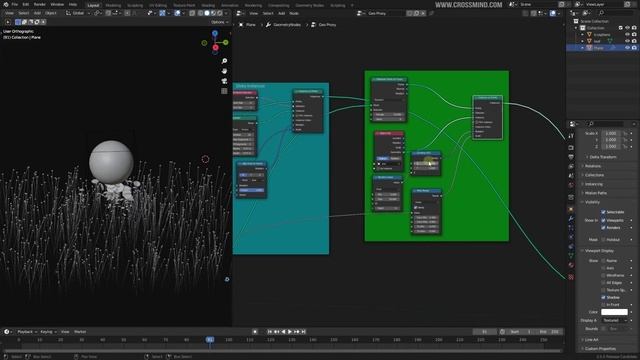Screen dimensions: 640x360
Task: Switch to the Layout workspace tab
Action: pos(93,5)
